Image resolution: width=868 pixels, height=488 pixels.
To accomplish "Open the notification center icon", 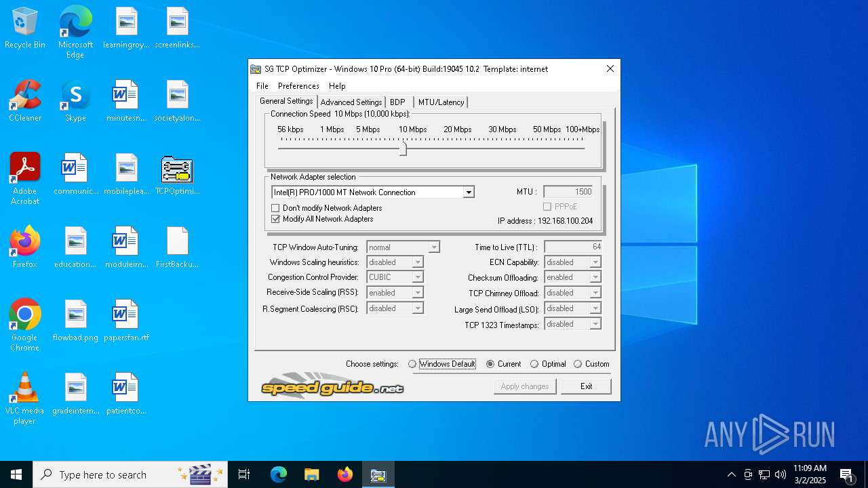I will tap(846, 474).
